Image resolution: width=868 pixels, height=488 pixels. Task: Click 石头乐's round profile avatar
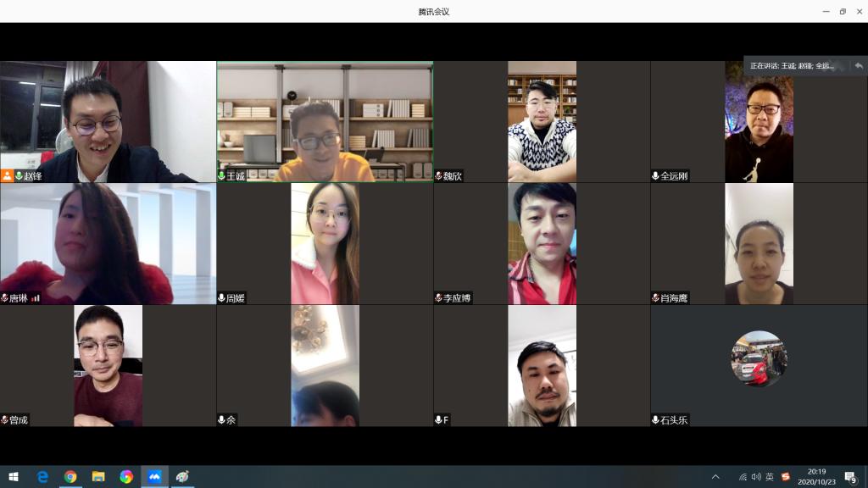tap(759, 358)
